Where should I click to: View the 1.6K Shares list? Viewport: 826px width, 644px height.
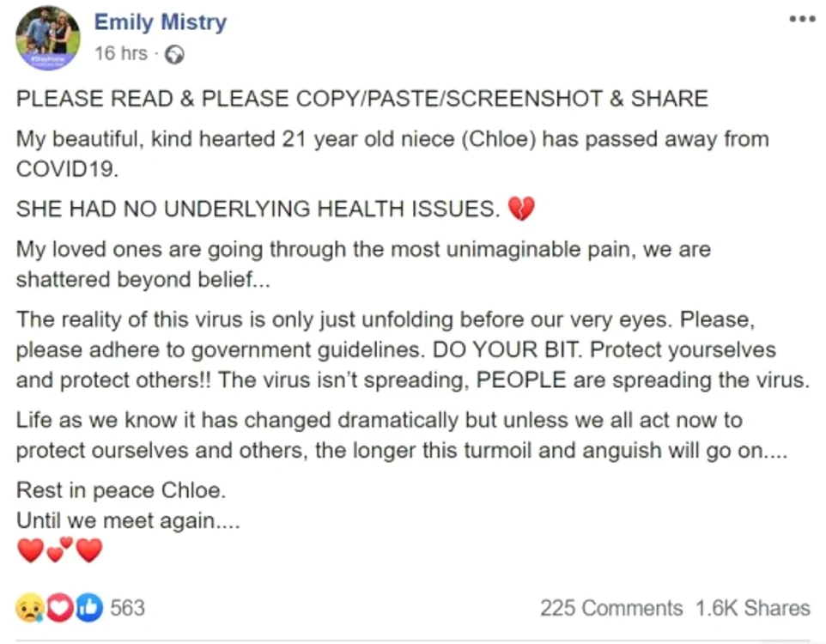(752, 608)
